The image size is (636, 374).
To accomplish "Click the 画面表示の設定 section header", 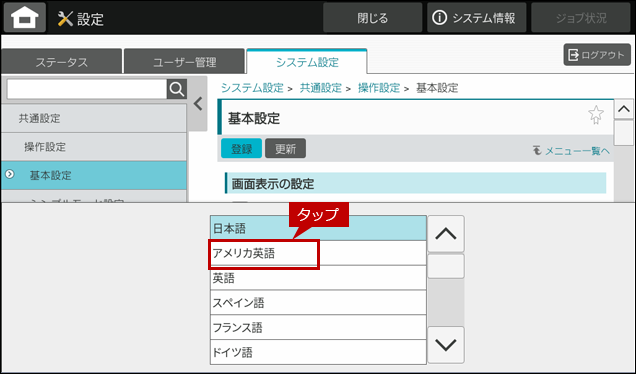I will [x=416, y=183].
